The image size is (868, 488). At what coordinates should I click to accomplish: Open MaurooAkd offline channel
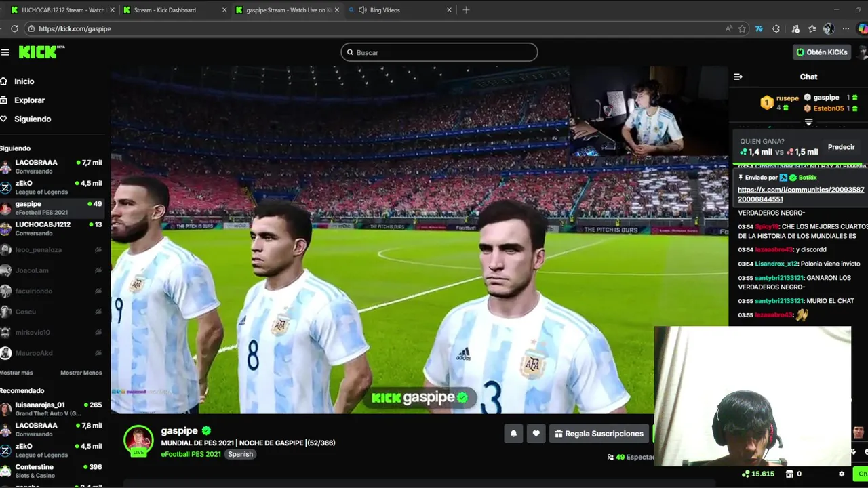52,353
